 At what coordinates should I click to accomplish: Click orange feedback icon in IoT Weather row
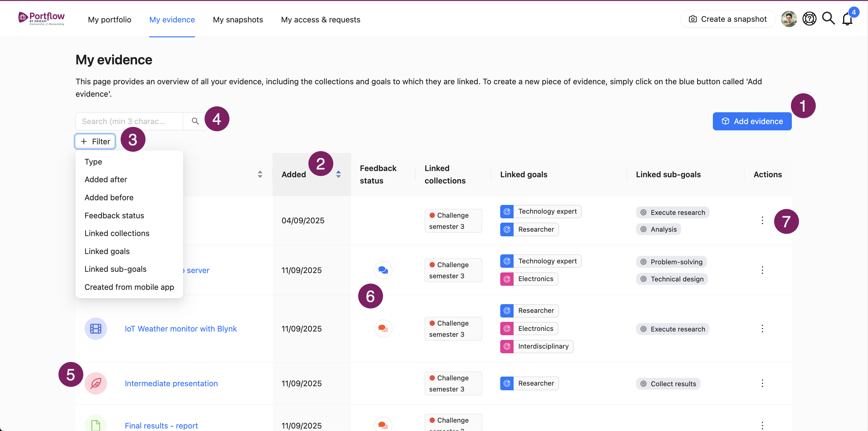(383, 328)
